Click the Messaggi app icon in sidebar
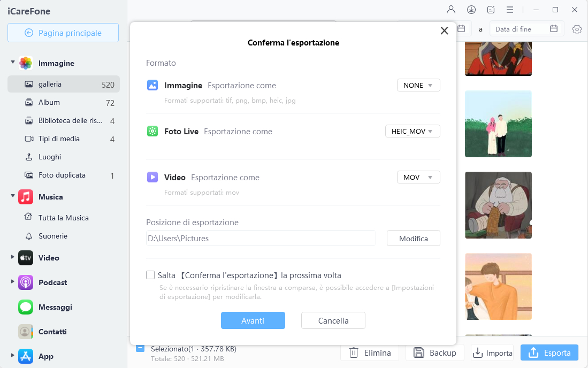588x368 pixels. [26, 307]
